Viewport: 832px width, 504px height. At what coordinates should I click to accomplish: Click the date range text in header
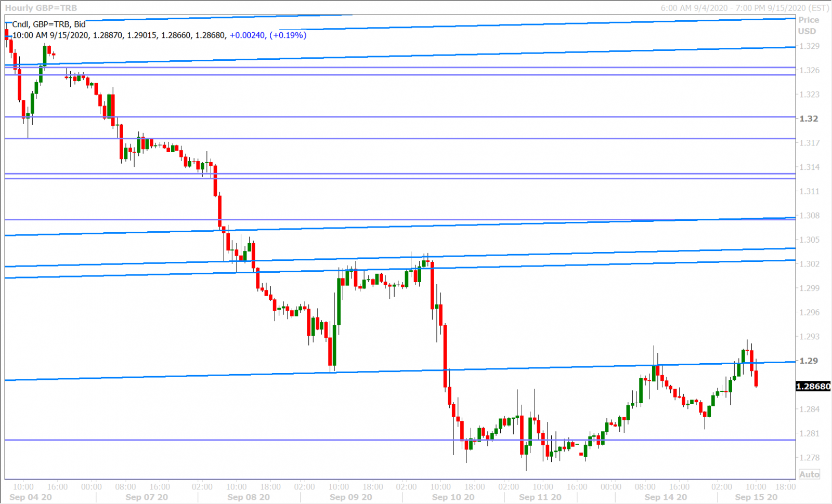click(x=745, y=8)
